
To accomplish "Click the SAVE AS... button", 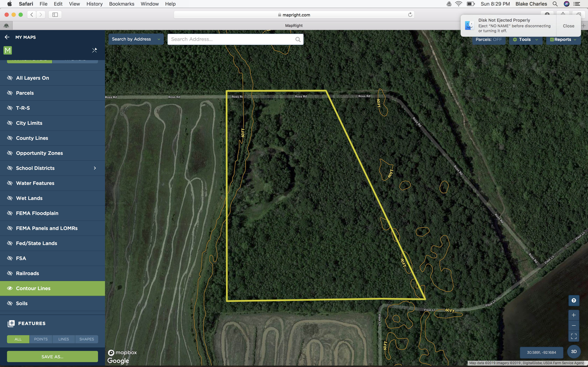I will pos(52,357).
